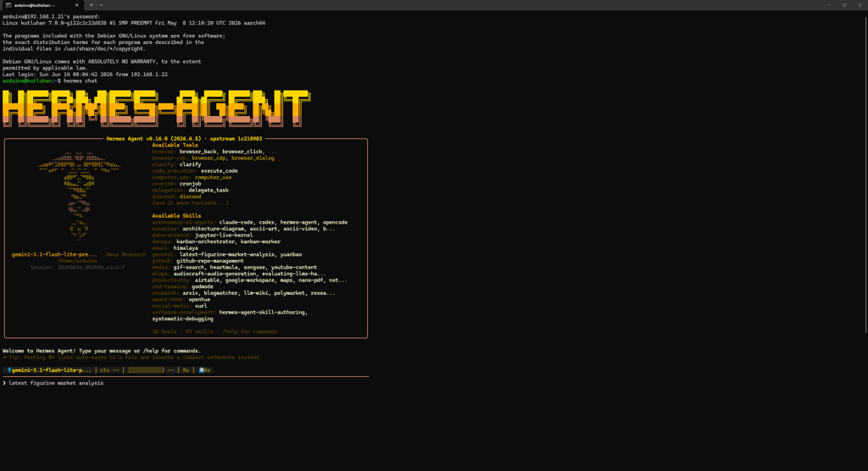Image resolution: width=868 pixels, height=471 pixels.
Task: Click the 'ascii-video' skill name
Action: (x=300, y=229)
